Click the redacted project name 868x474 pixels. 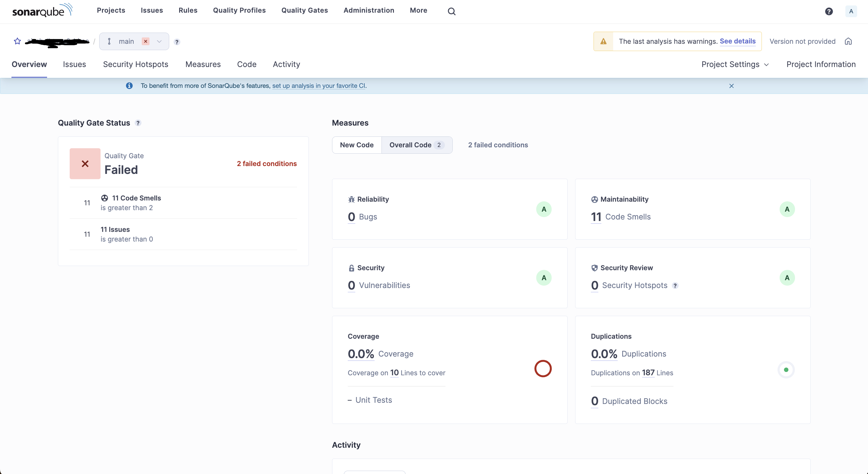pos(57,42)
